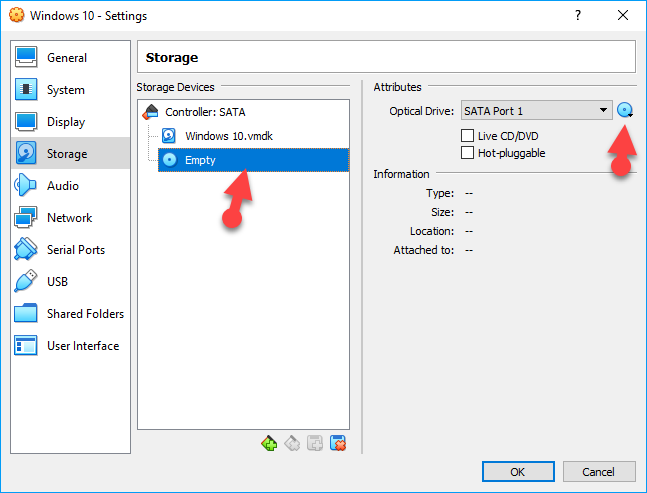Click the remove controller icon
The height and width of the screenshot is (493, 647).
click(x=292, y=443)
